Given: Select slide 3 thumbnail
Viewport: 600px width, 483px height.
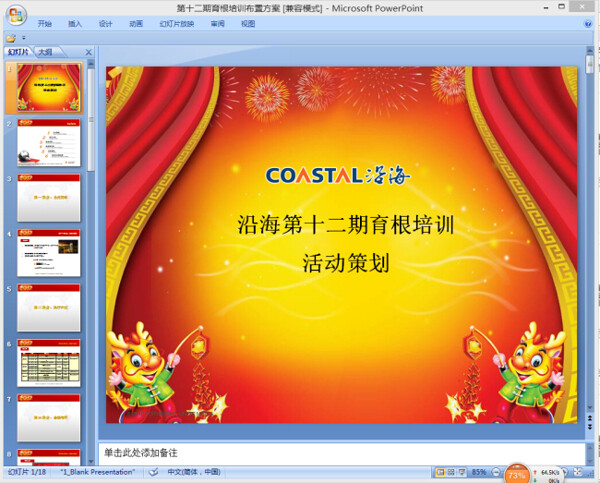Looking at the screenshot, I should pyautogui.click(x=49, y=197).
